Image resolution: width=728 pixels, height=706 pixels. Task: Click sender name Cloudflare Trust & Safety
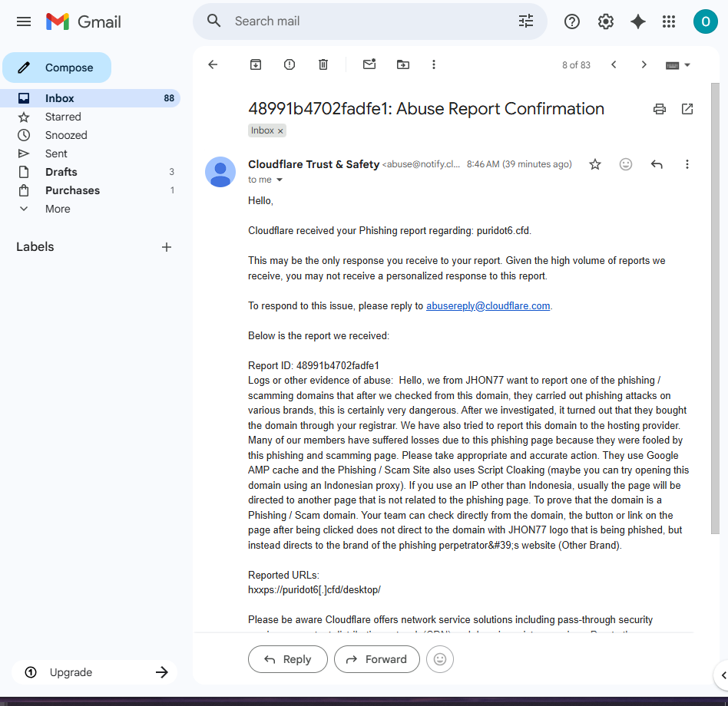click(313, 164)
